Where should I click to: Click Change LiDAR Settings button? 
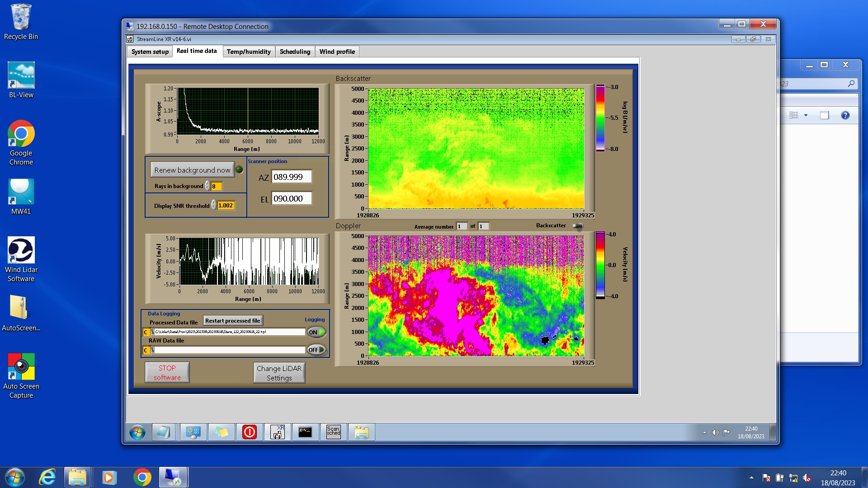coord(279,373)
